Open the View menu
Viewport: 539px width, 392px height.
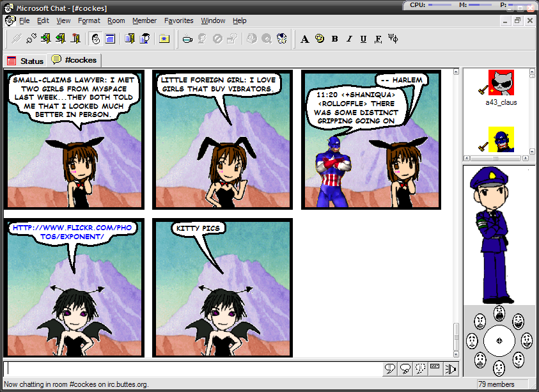[63, 20]
